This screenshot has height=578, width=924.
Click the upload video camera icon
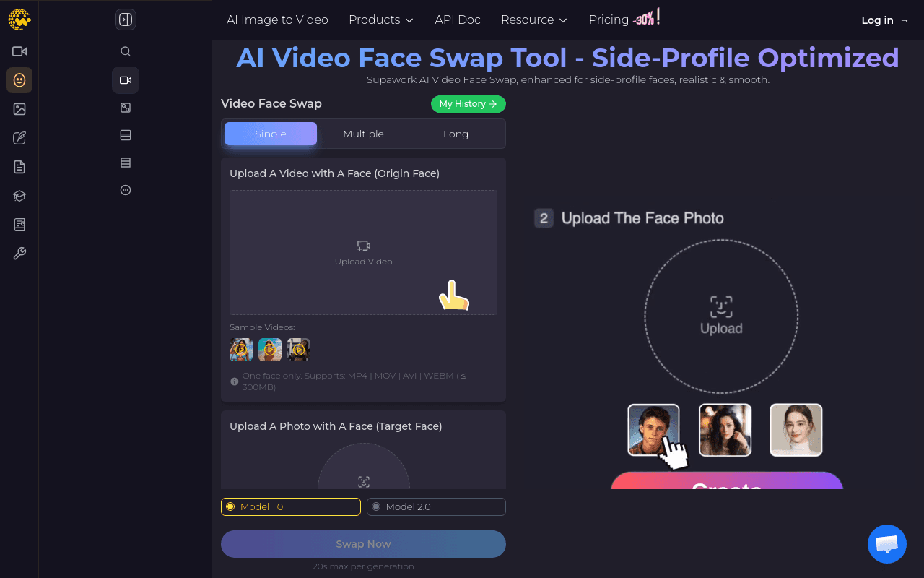point(363,246)
